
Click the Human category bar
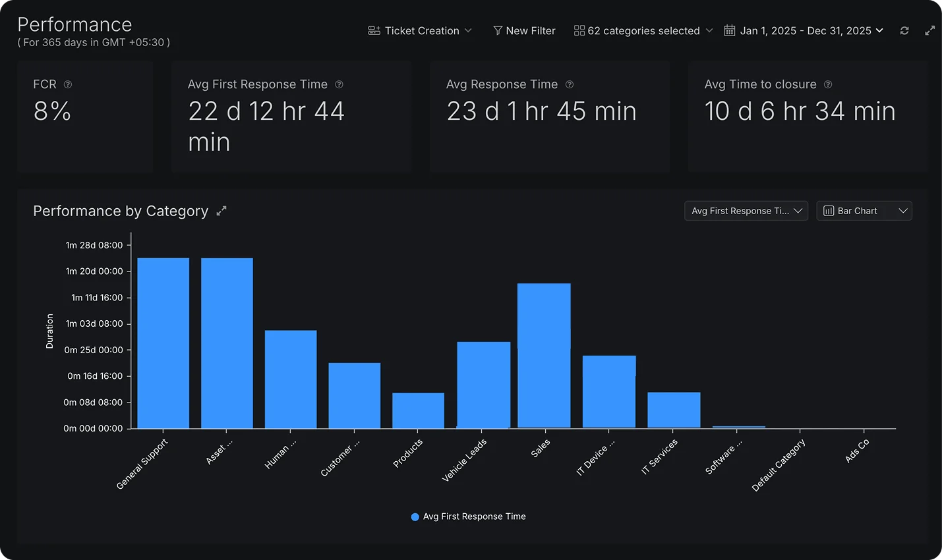291,379
